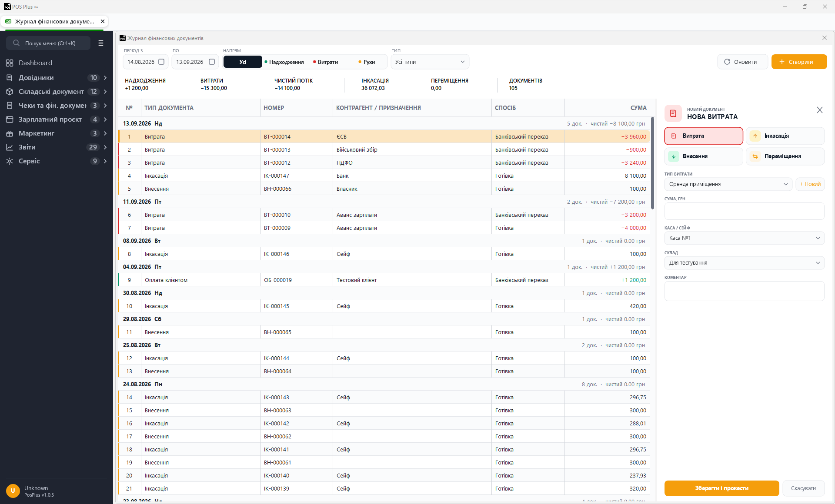The height and width of the screenshot is (504, 835).
Task: Click the Dashboard grid icon in sidebar
Action: (x=10, y=63)
